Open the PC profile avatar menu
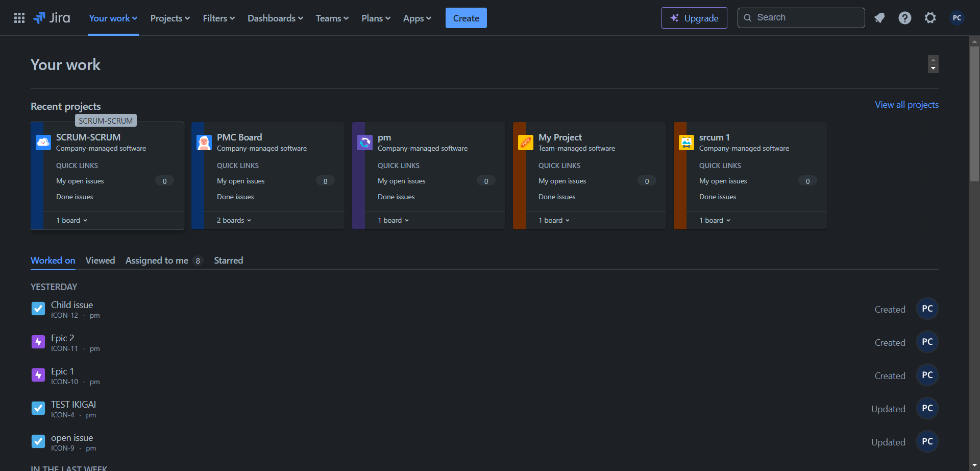This screenshot has height=471, width=980. [x=957, y=18]
